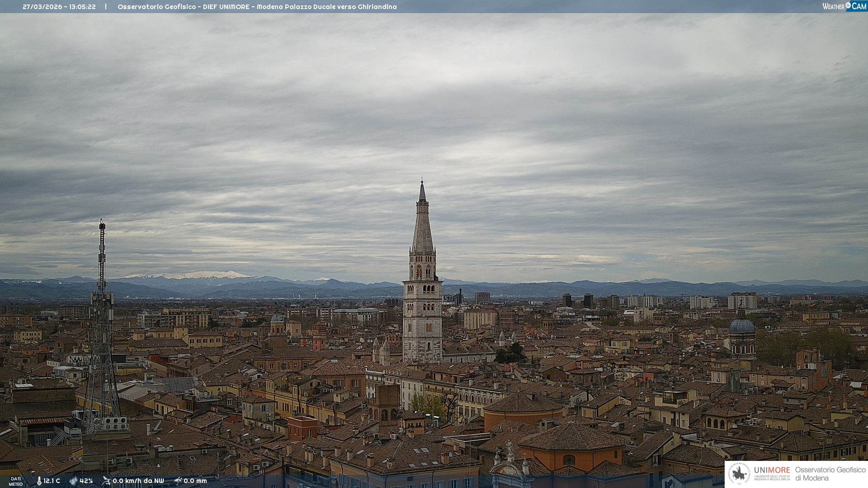Click the 0.0 mm rainfall value

click(195, 481)
